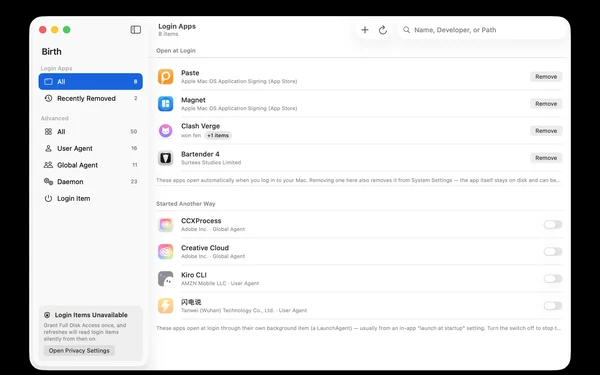Image resolution: width=600 pixels, height=375 pixels.
Task: Focus the Name, Developer, or Path search field
Action: [x=482, y=30]
